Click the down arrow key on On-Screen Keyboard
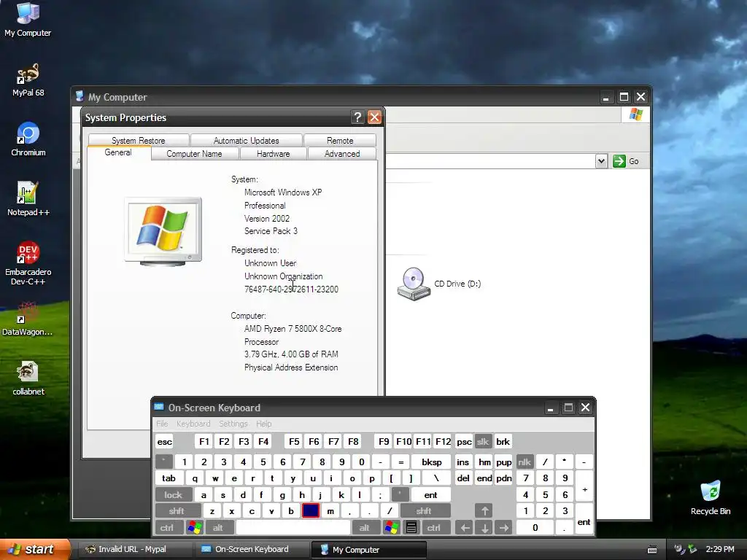 pyautogui.click(x=484, y=528)
